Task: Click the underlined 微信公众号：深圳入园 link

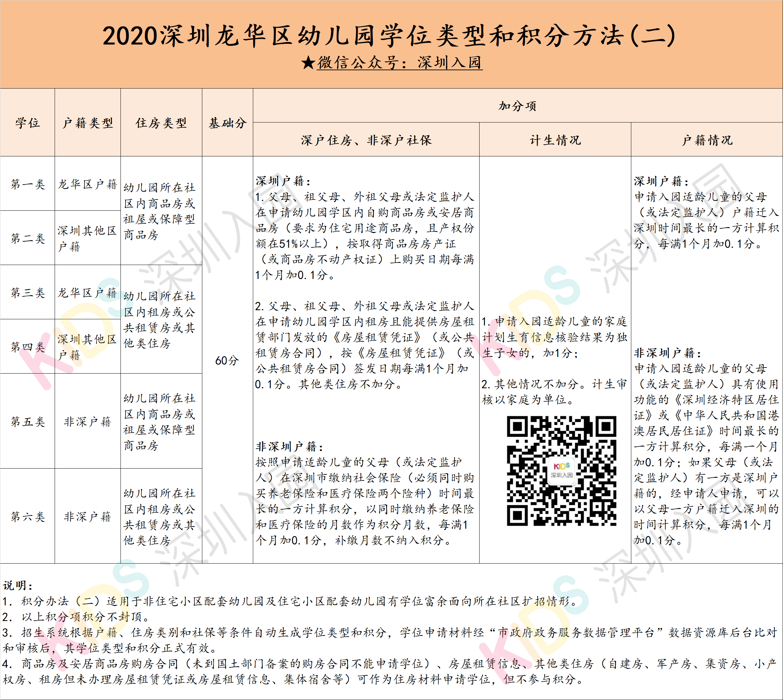Action: tap(400, 62)
